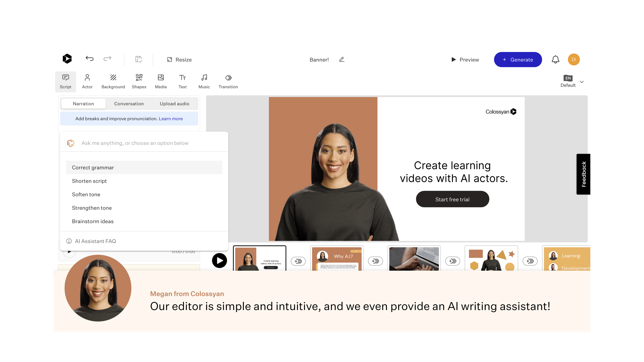644x362 pixels.
Task: Click the notifications bell icon
Action: click(555, 59)
